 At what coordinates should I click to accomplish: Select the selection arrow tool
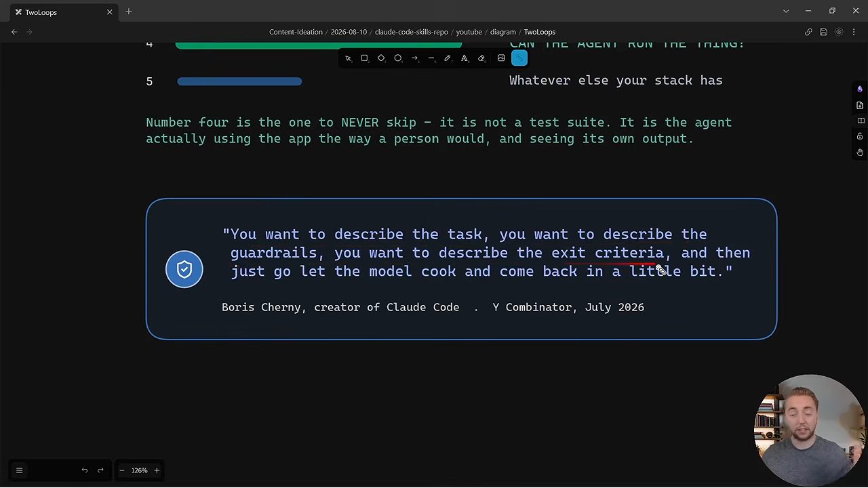point(348,58)
